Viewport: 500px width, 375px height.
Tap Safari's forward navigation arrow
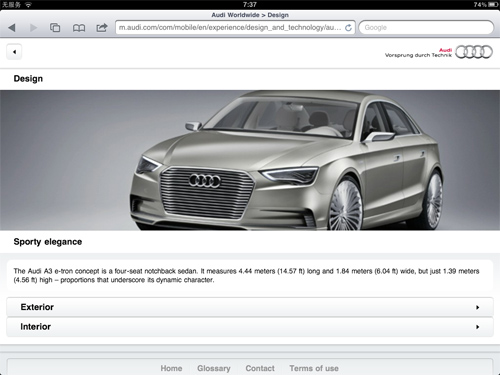click(x=33, y=28)
